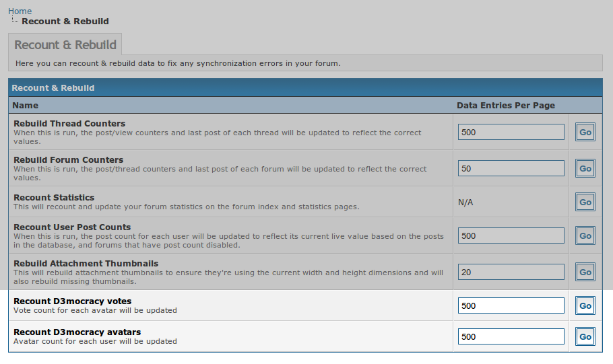Image resolution: width=613 pixels, height=364 pixels.
Task: Focus the Rebuild Thread Counters entries field
Action: tap(511, 132)
